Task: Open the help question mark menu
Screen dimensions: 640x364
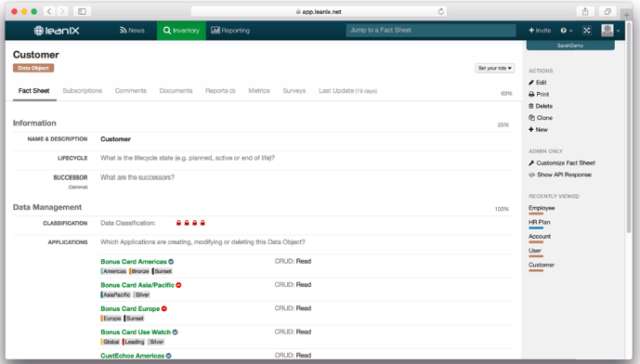Action: click(x=566, y=31)
